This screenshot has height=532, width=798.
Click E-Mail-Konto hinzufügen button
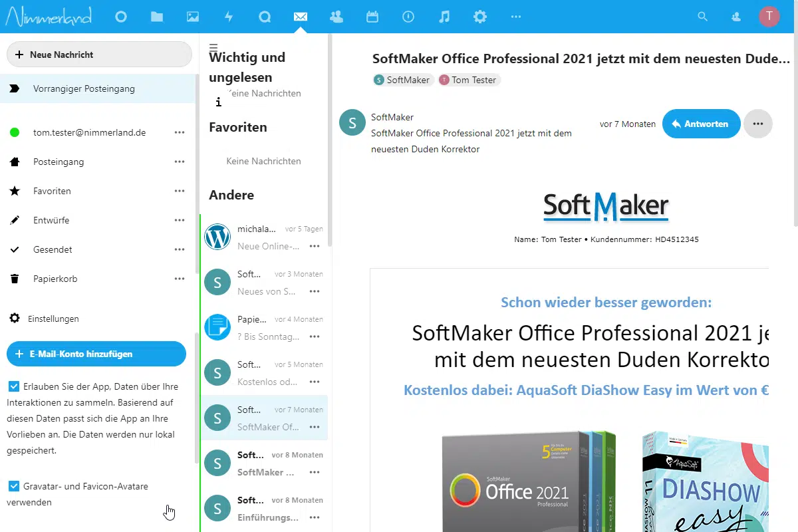pos(96,354)
